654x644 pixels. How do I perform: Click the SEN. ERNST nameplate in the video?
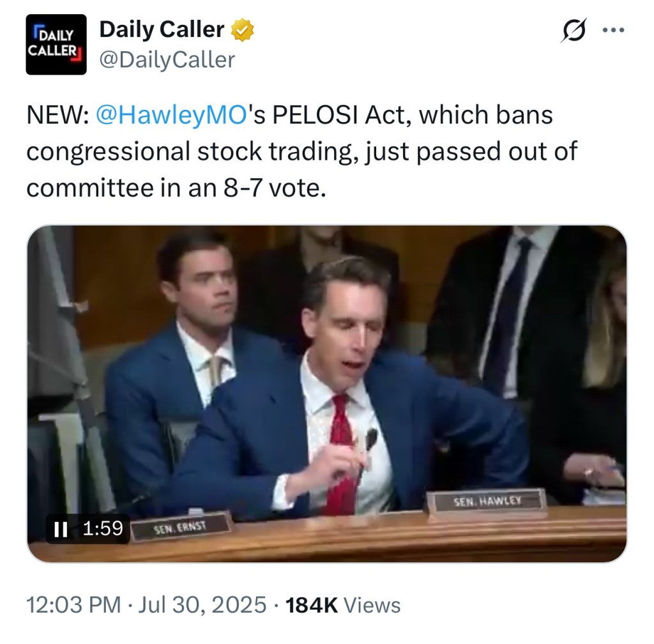tap(182, 526)
